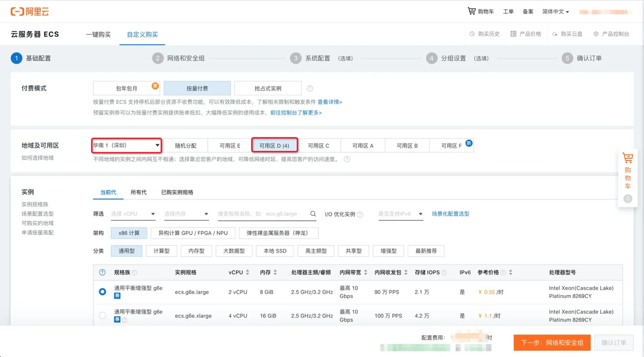Screen dimensions: 644x357
Task: Choose 按量付费 billing mode
Action: coord(197,88)
